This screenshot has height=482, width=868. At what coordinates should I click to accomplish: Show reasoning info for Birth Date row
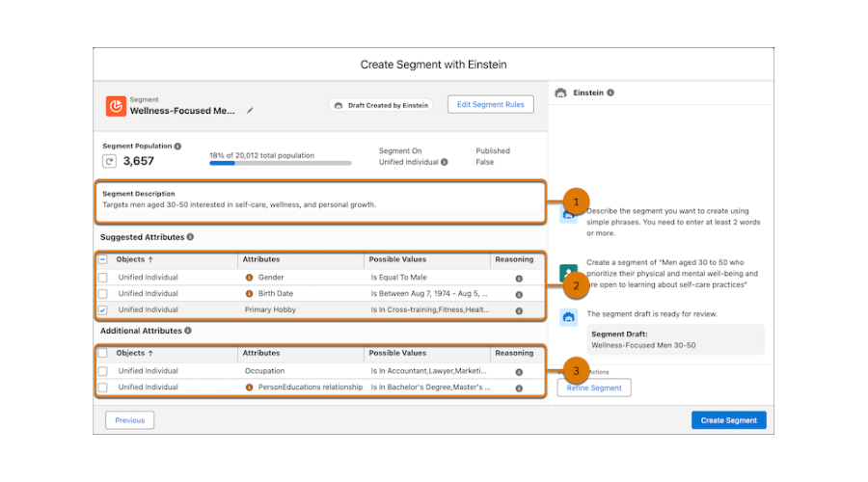pos(519,294)
